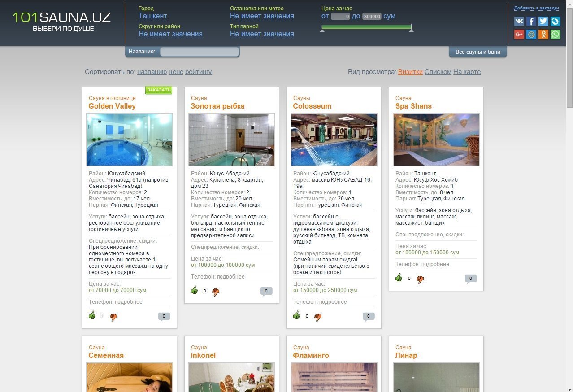Show phone details for Золотая рыбка

coord(231,277)
